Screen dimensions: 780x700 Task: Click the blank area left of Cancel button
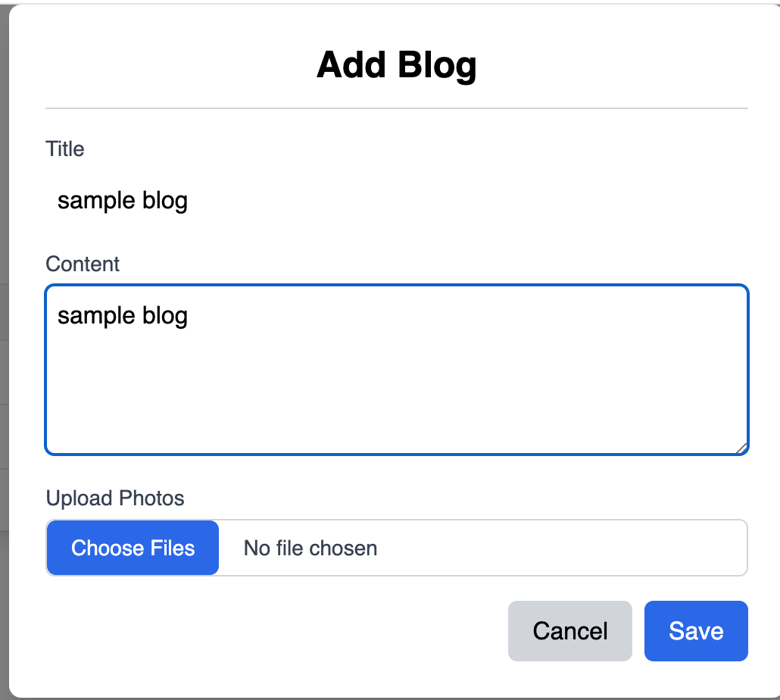(x=265, y=630)
